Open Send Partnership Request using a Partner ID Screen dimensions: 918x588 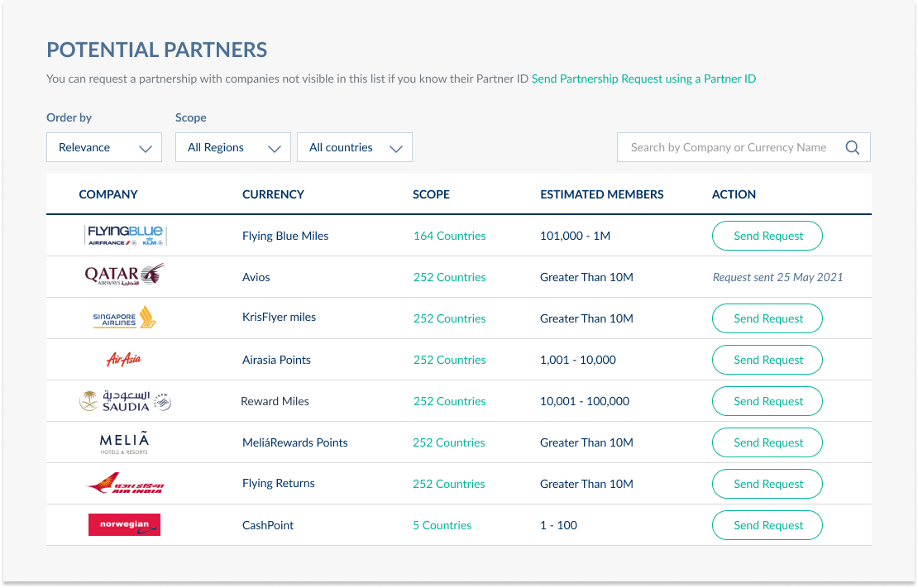(643, 79)
